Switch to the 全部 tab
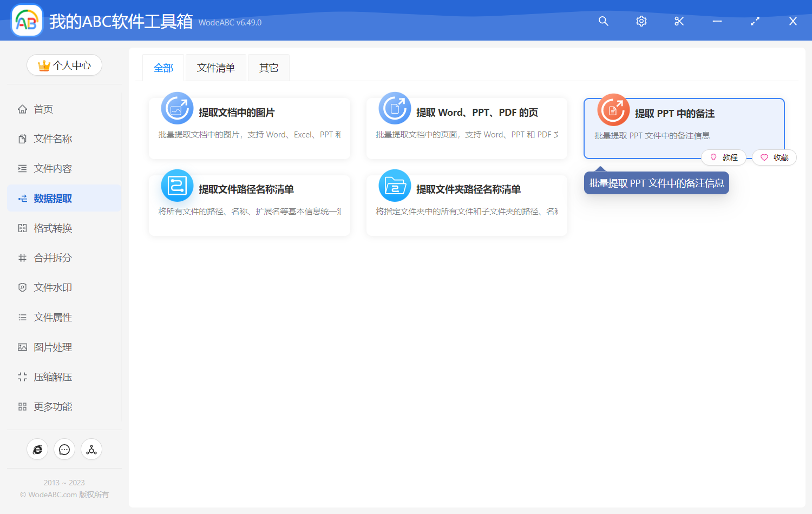The height and width of the screenshot is (514, 812). tap(163, 68)
